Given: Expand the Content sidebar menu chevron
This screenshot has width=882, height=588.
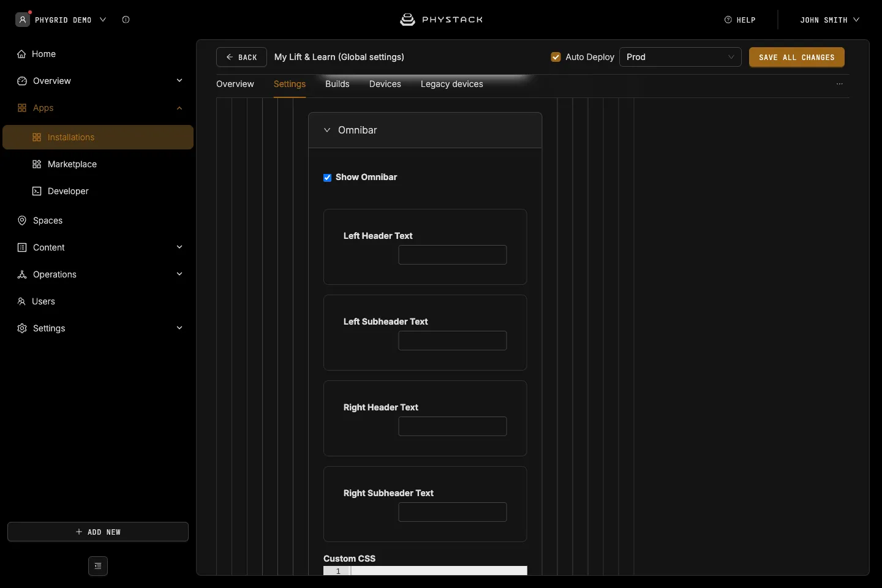Looking at the screenshot, I should pyautogui.click(x=179, y=247).
